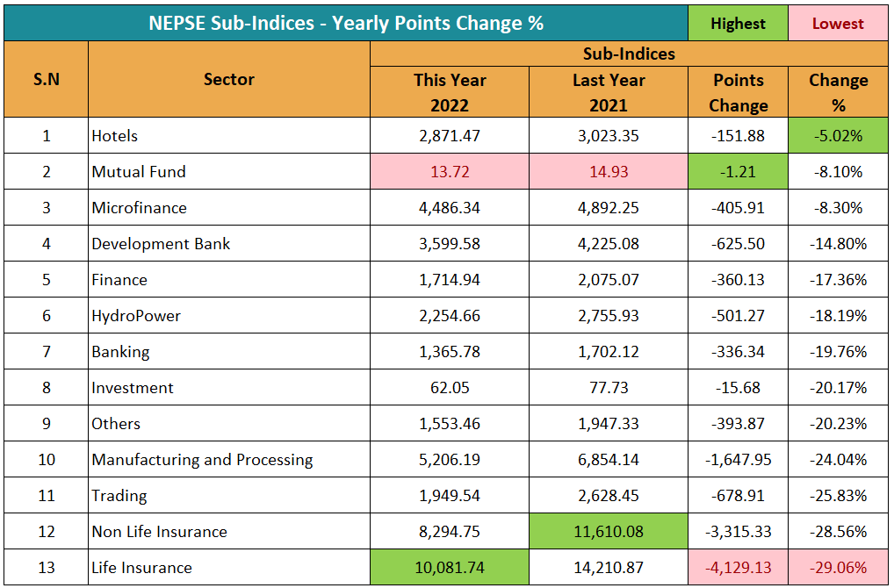The width and height of the screenshot is (894, 588).
Task: Select the table title header cell
Action: [x=346, y=24]
